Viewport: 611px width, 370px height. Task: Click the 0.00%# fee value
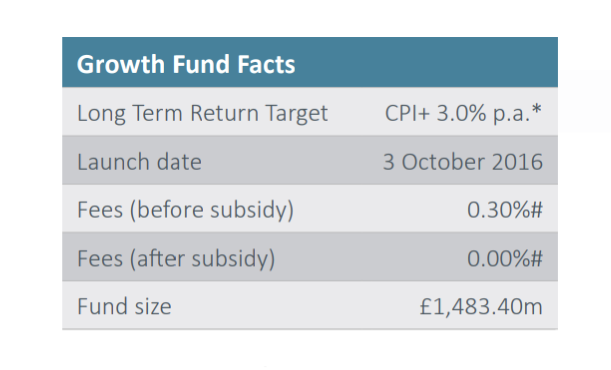[505, 259]
